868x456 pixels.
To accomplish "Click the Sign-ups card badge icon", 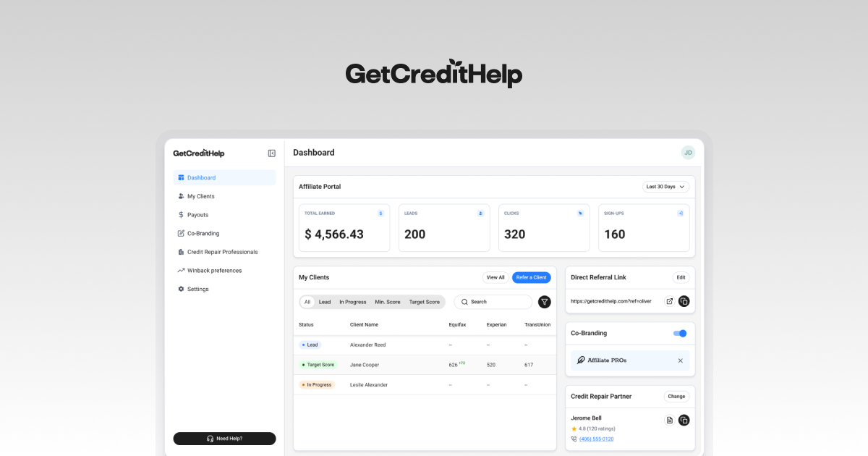I will [680, 213].
